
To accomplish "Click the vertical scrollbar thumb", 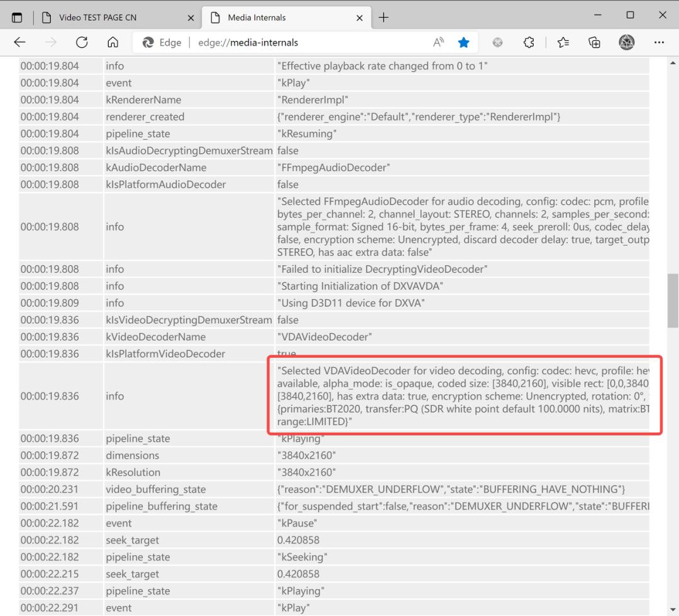I will tap(673, 300).
